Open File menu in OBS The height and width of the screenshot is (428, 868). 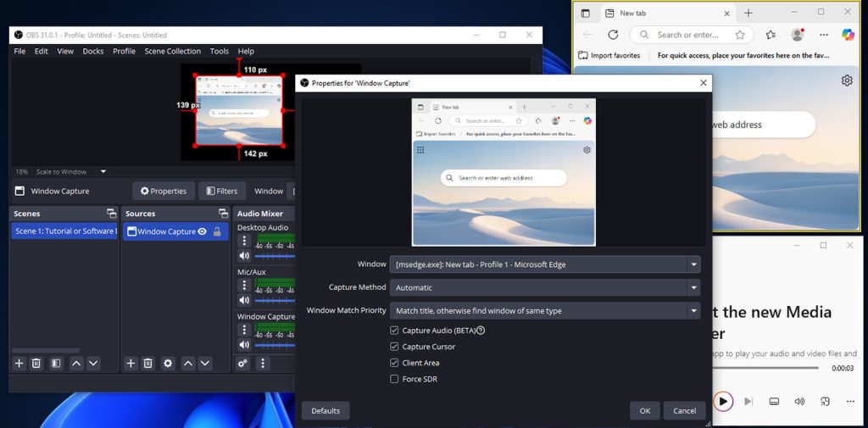point(19,51)
